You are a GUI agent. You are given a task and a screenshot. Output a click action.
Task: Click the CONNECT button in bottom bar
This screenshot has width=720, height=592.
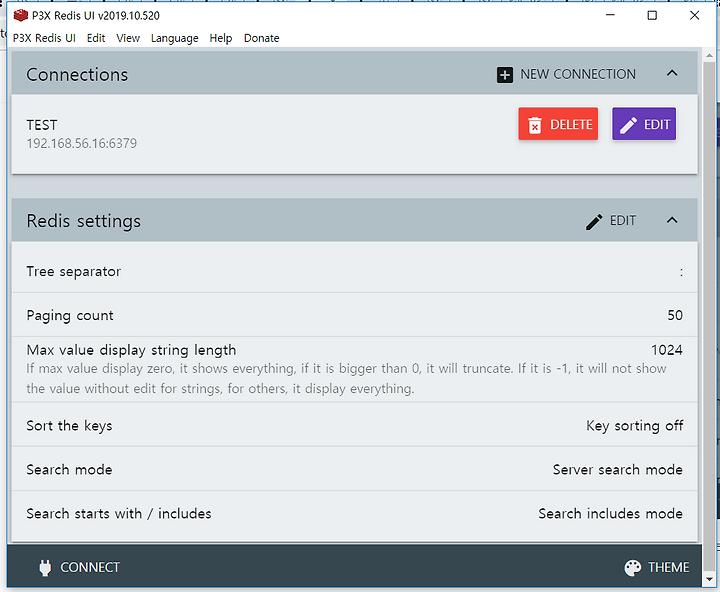pyautogui.click(x=79, y=568)
